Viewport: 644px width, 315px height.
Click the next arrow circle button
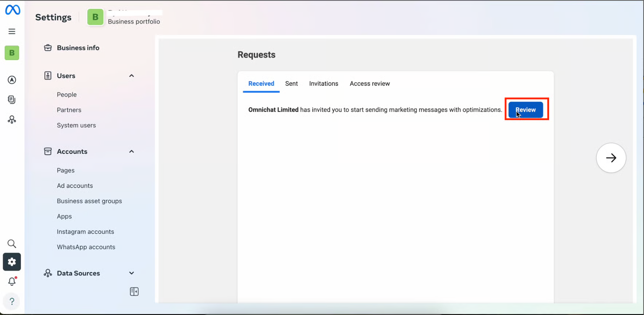coord(611,158)
